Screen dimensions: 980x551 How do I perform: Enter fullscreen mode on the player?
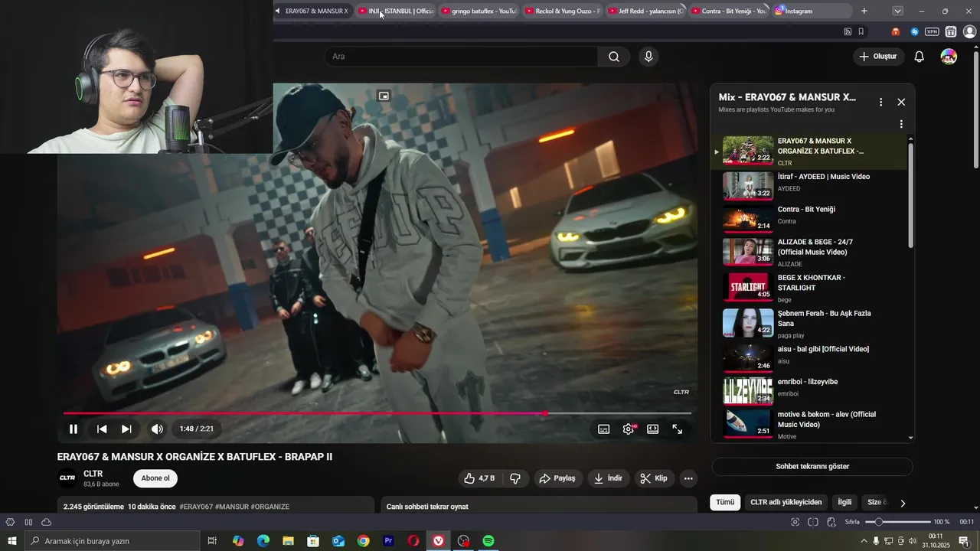[678, 429]
